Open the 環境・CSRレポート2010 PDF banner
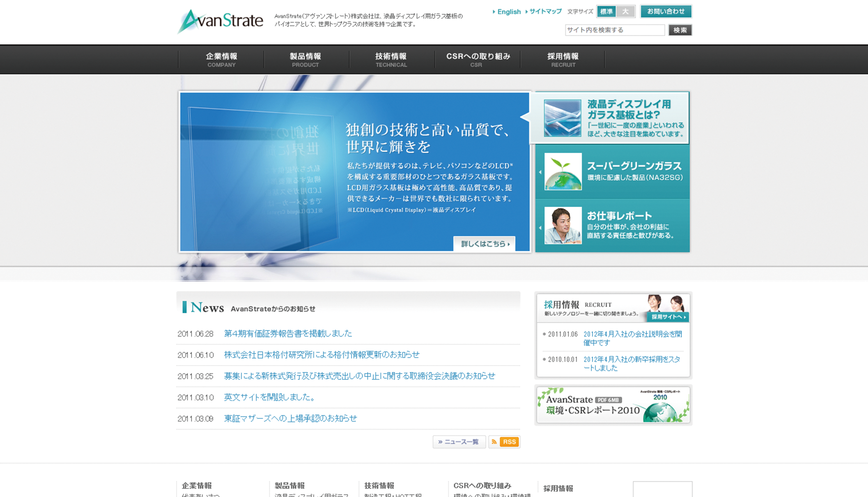Viewport: 868px width, 497px height. [x=613, y=405]
